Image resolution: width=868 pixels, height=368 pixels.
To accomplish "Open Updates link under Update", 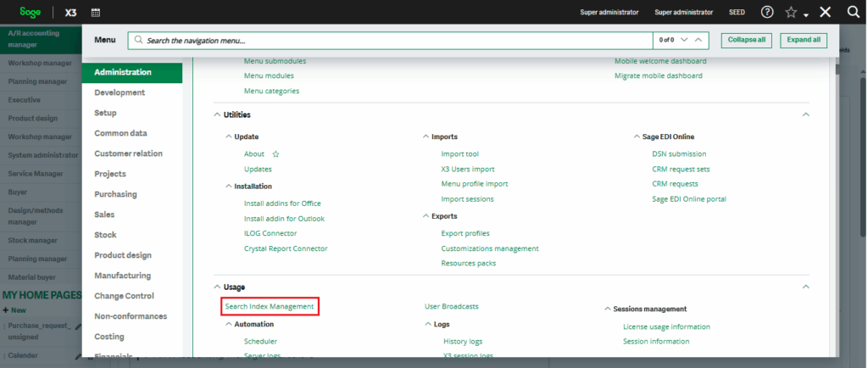I will click(258, 169).
